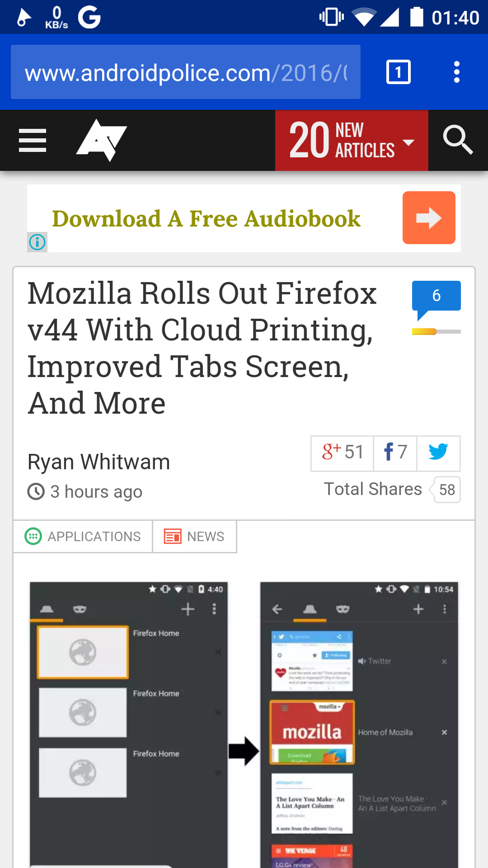Open the browser tab switcher
The width and height of the screenshot is (488, 868).
[x=399, y=72]
